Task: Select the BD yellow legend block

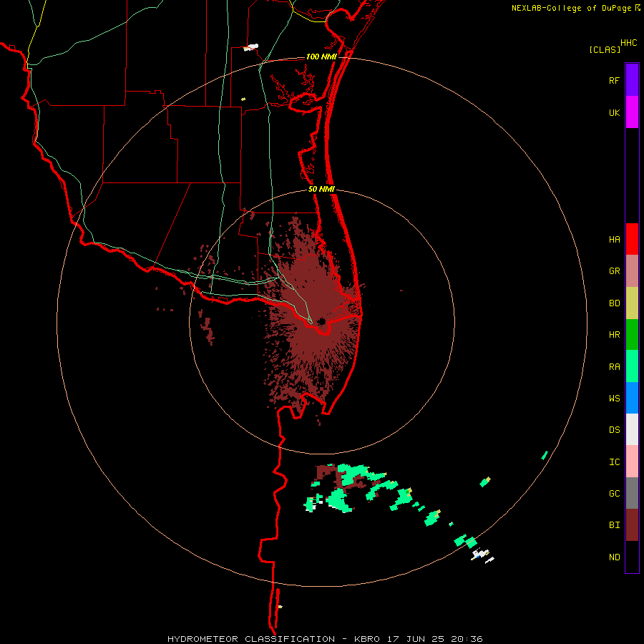Action: pos(632,303)
